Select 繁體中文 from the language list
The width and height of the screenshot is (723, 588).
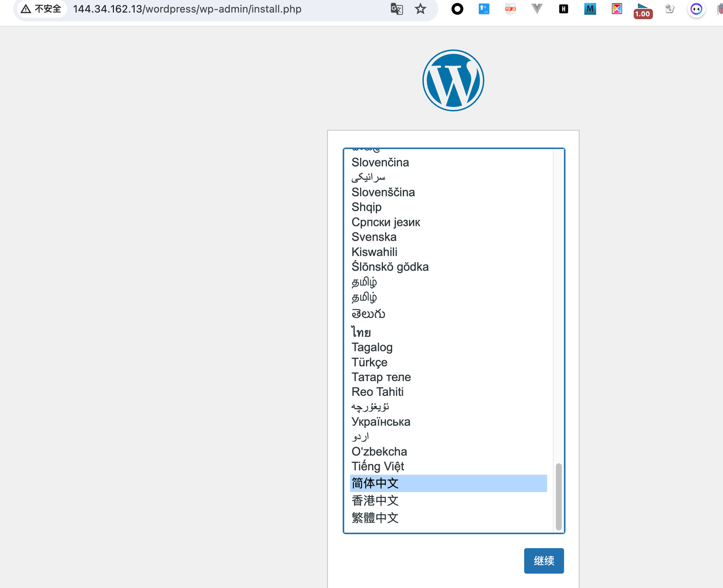click(x=375, y=518)
